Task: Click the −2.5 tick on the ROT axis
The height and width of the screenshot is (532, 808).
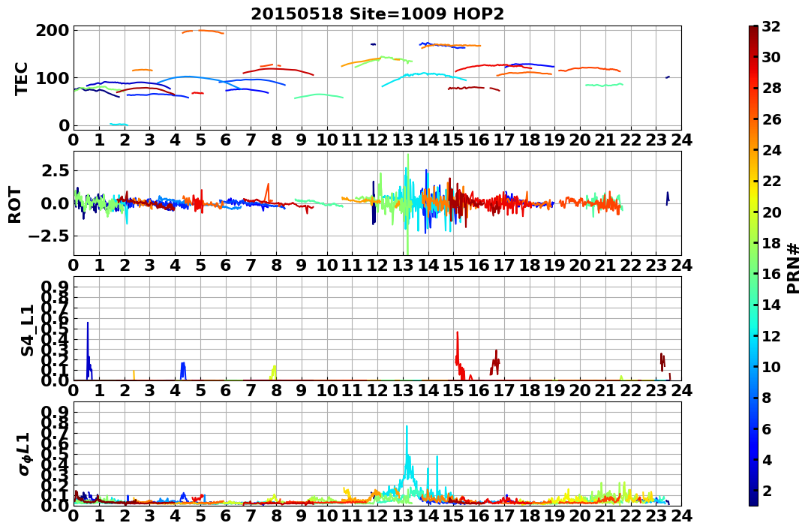Action: pyautogui.click(x=50, y=236)
